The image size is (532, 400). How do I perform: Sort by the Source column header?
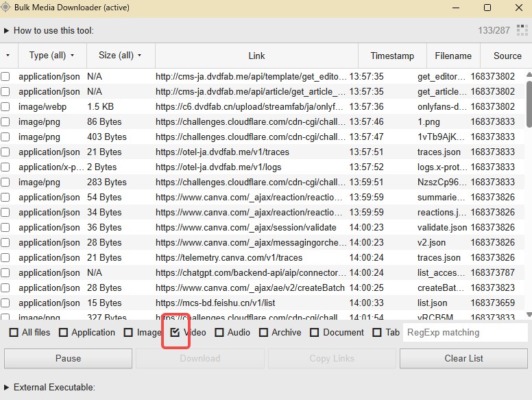(507, 56)
